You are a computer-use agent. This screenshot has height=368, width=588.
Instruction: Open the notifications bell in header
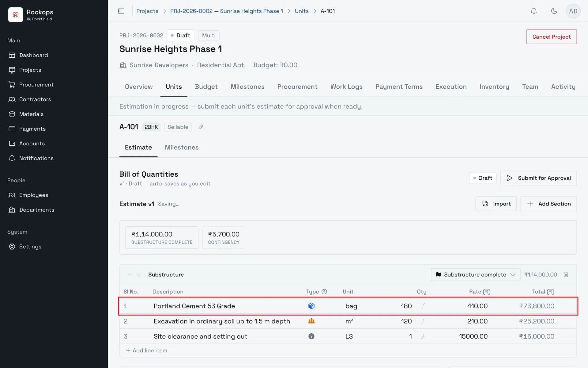point(533,11)
